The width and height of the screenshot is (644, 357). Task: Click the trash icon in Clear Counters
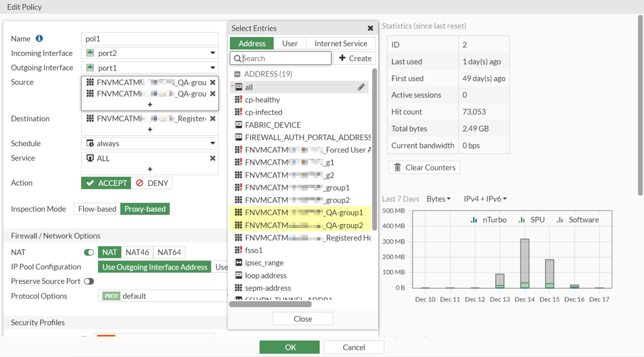[398, 167]
